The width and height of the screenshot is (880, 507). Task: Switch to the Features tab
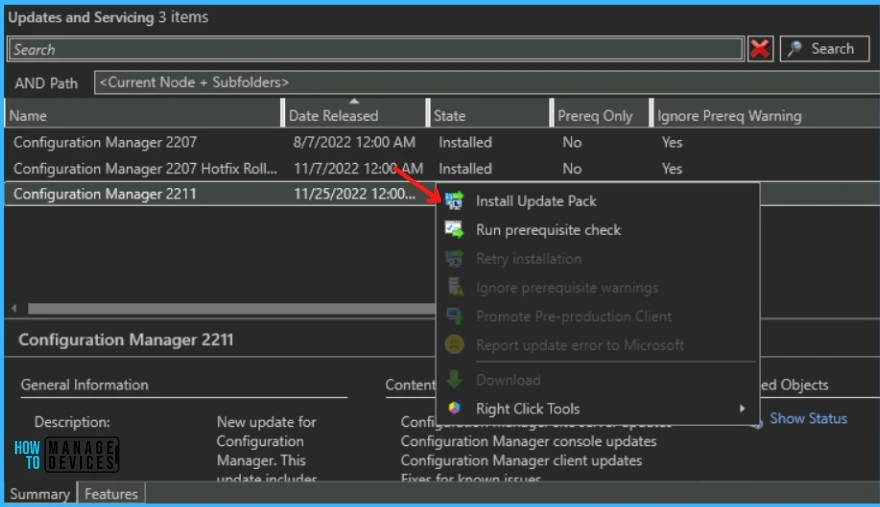coord(111,494)
